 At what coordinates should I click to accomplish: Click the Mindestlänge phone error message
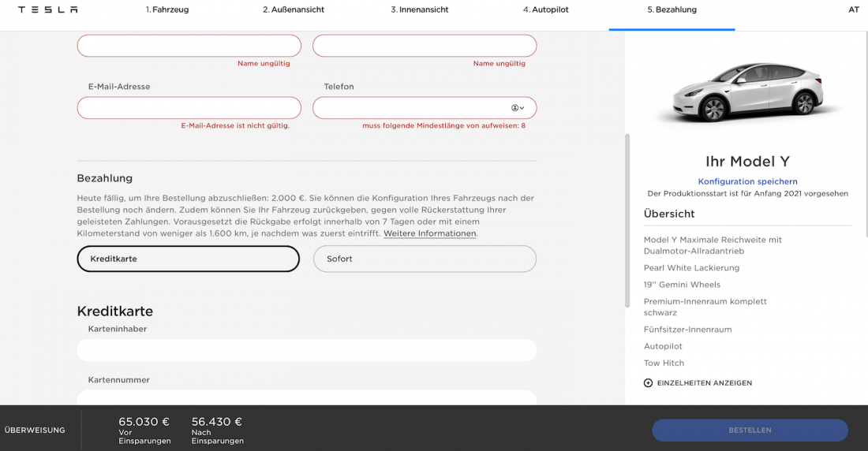pos(444,125)
